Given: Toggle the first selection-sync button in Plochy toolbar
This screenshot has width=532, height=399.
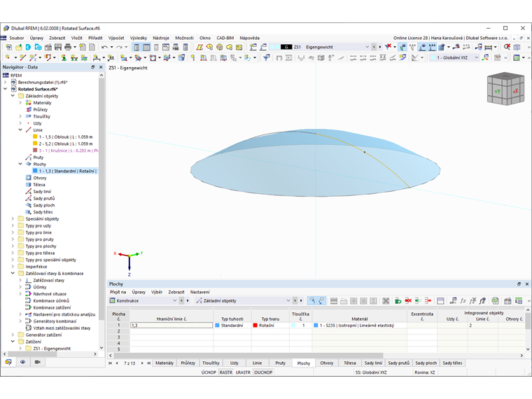Looking at the screenshot, I should click(x=311, y=300).
